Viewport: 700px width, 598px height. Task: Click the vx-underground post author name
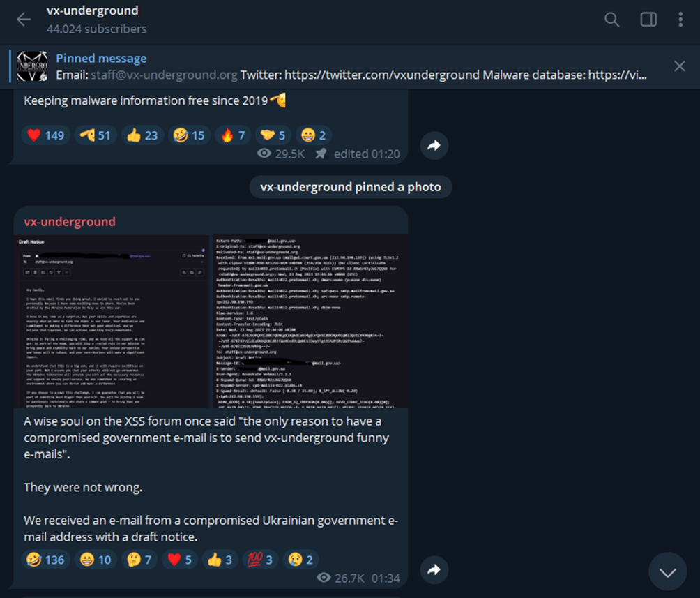point(70,222)
